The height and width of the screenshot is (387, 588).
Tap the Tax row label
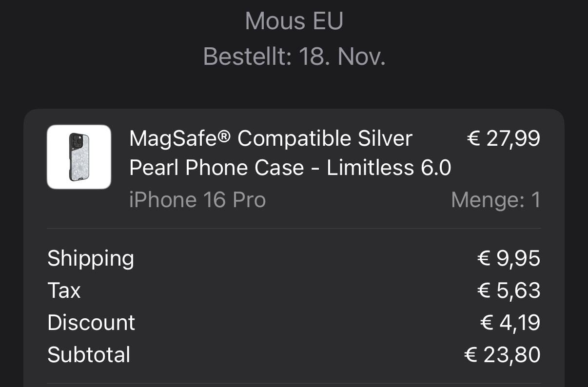[64, 290]
